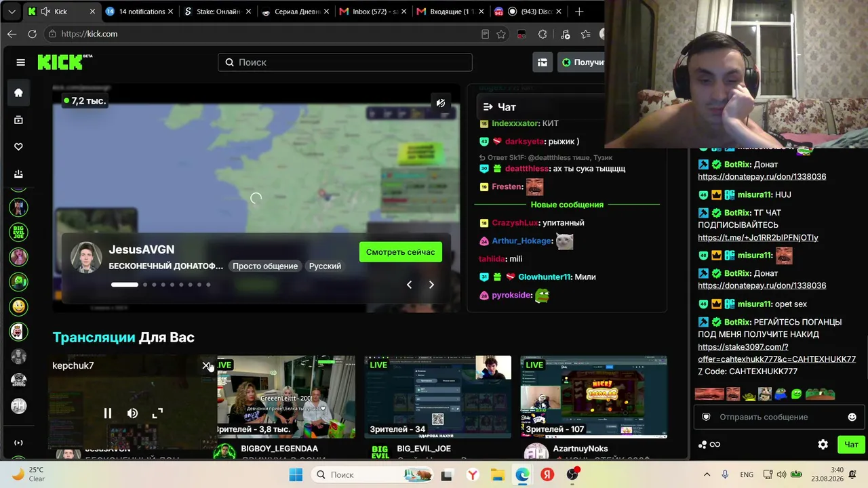Screen dimensions: 868x488
Task: Close the kepchuk7 mini player
Action: coord(206,366)
